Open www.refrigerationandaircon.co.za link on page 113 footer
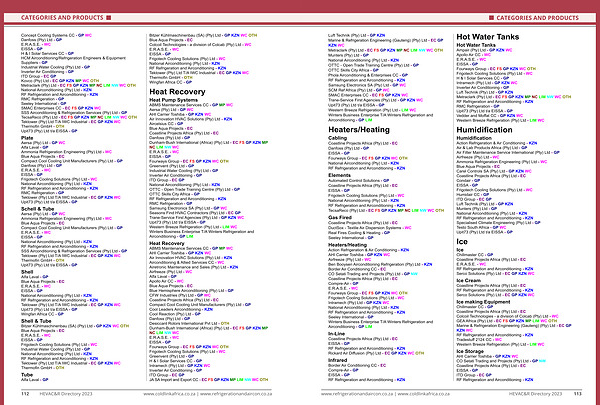 [357, 394]
